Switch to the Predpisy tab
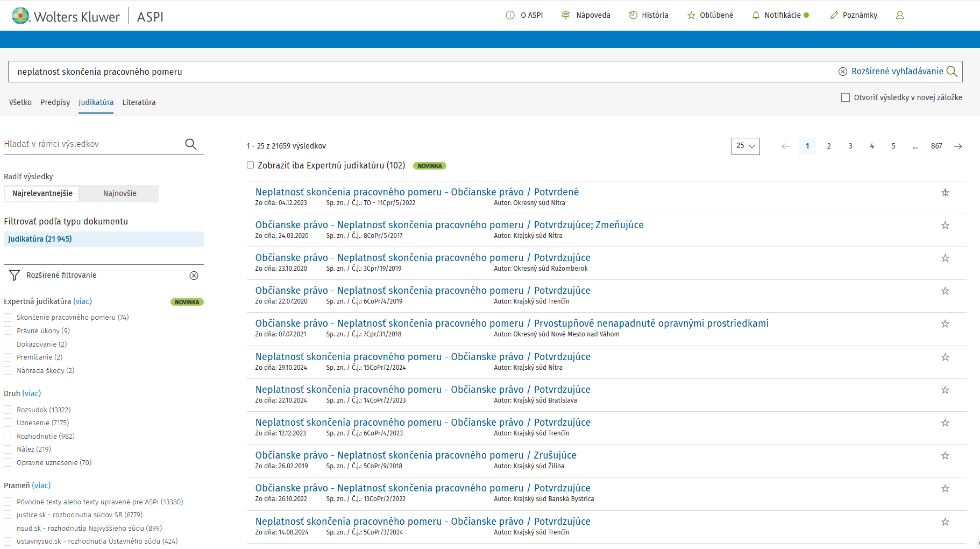 (x=55, y=102)
